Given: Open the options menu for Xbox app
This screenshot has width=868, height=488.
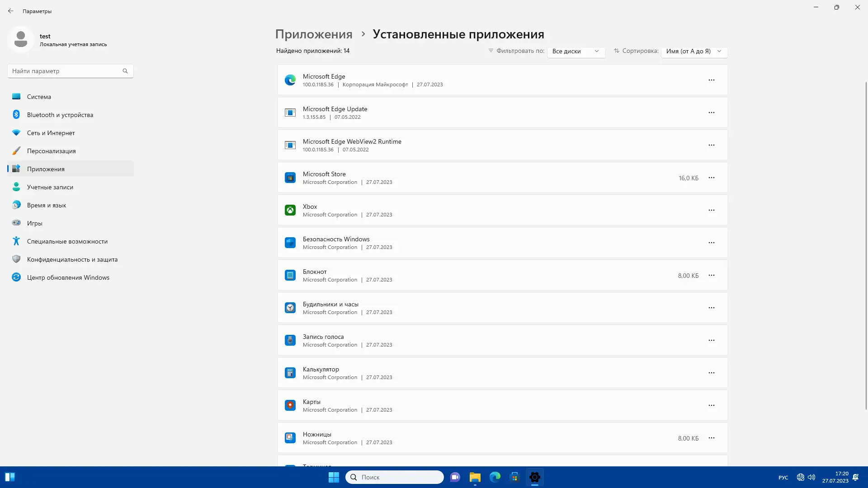Looking at the screenshot, I should click(712, 210).
